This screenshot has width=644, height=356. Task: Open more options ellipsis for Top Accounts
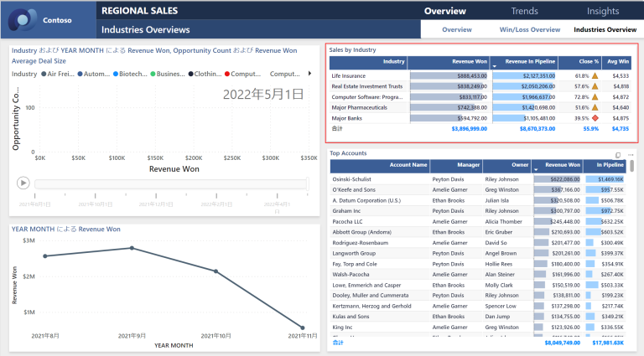pyautogui.click(x=629, y=155)
